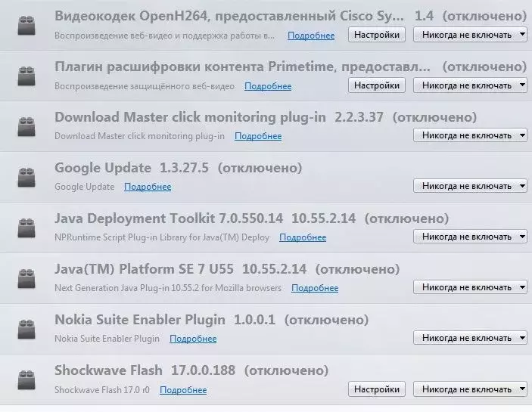Click the OpenH264 video codec plugin icon
Screen dimensions: 532x412
[26, 25]
